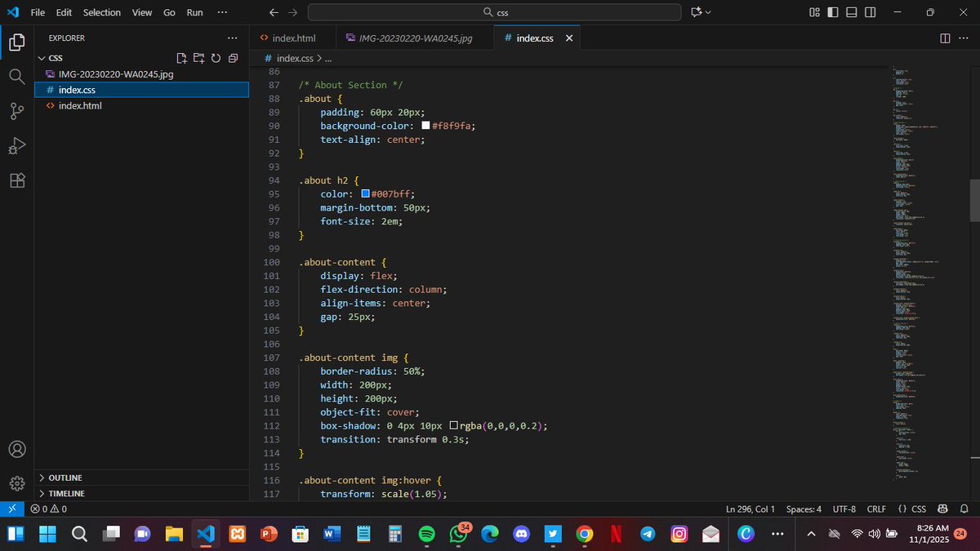The width and height of the screenshot is (980, 551).
Task: Toggle the secondary sidebar visibility
Action: coord(869,12)
